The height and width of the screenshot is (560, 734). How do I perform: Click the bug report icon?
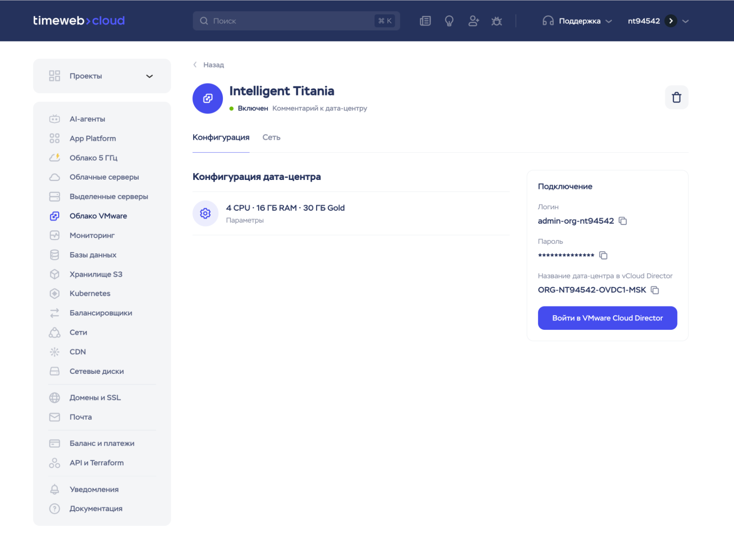(x=496, y=21)
